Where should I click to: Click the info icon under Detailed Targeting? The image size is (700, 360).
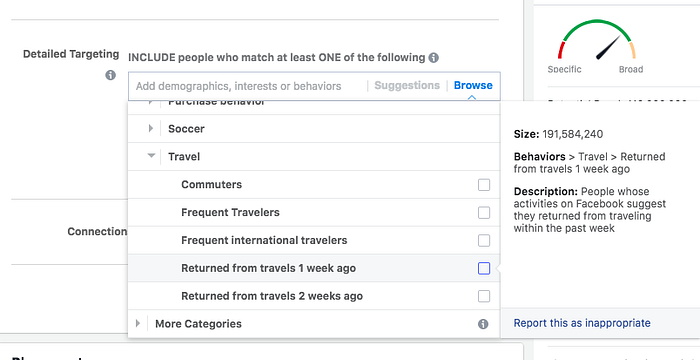pyautogui.click(x=110, y=75)
